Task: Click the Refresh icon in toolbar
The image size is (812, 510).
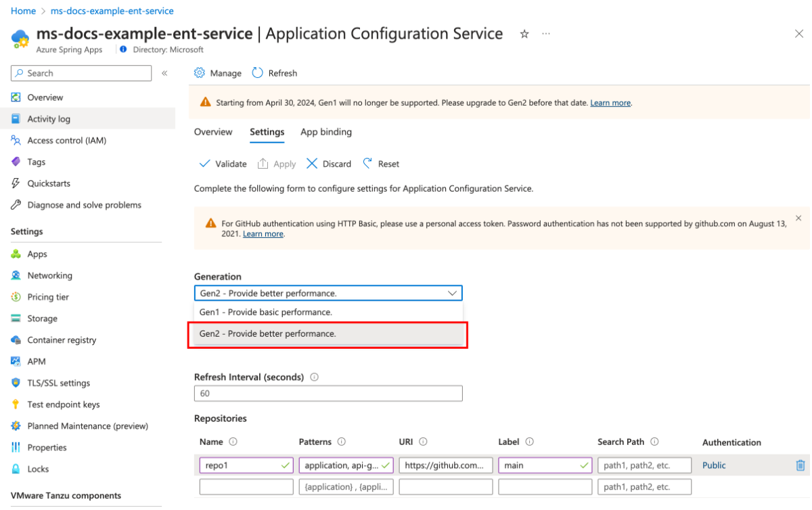Action: click(x=258, y=73)
